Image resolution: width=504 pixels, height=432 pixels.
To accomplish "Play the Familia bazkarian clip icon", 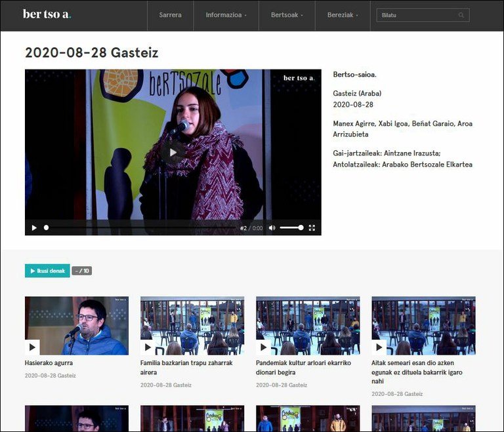I will pyautogui.click(x=148, y=347).
